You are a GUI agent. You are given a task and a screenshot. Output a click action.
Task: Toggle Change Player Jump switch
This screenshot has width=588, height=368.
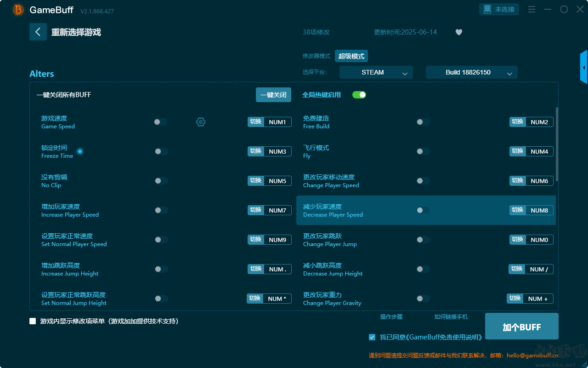tap(423, 240)
